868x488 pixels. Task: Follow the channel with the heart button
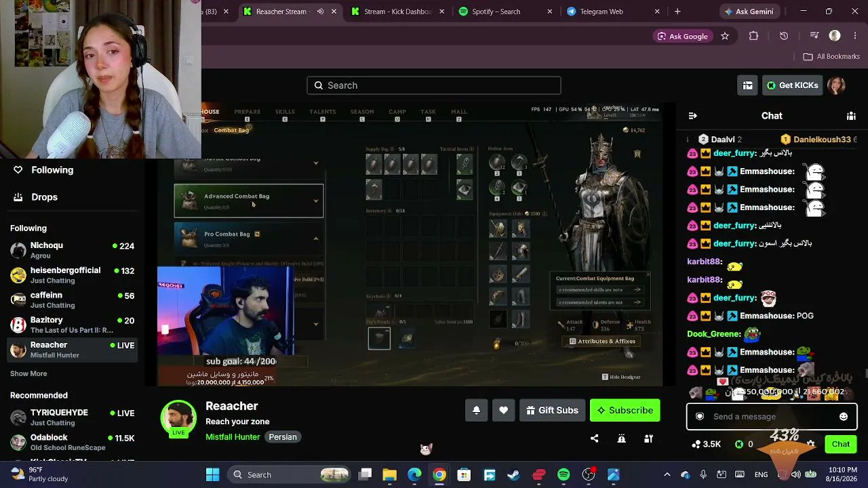pos(503,410)
